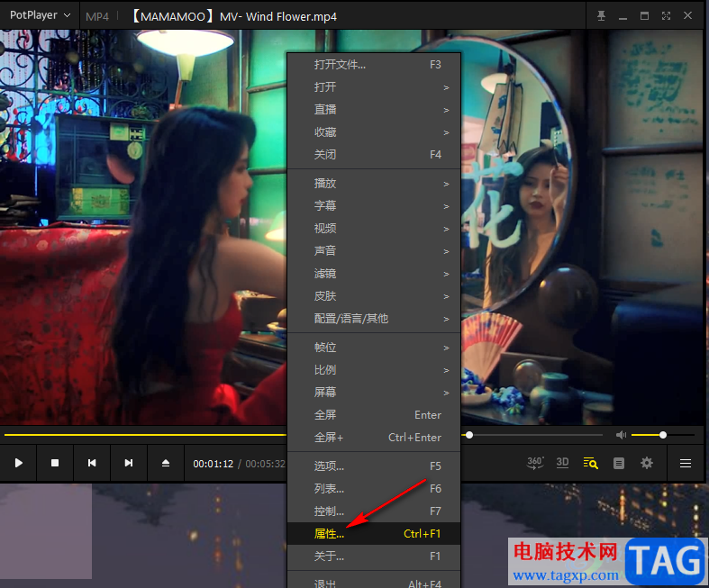Image resolution: width=709 pixels, height=588 pixels.
Task: Expand the 收藏 submenu
Action: 374,132
